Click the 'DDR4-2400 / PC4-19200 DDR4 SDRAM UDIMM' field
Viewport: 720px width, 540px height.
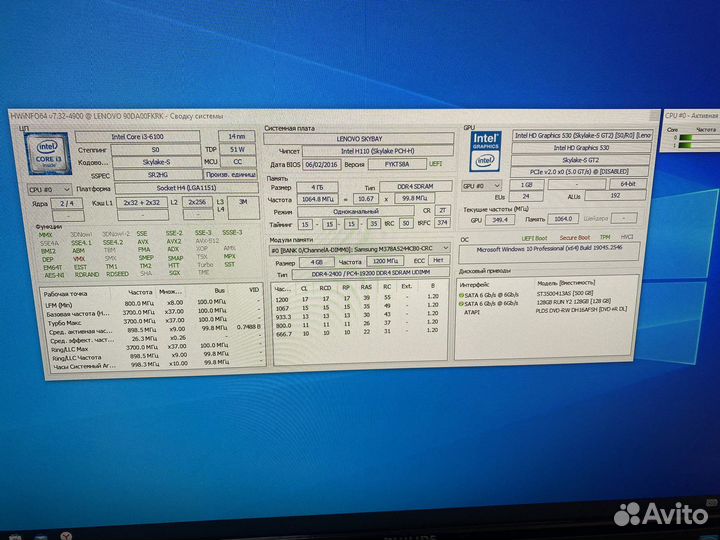click(x=370, y=273)
